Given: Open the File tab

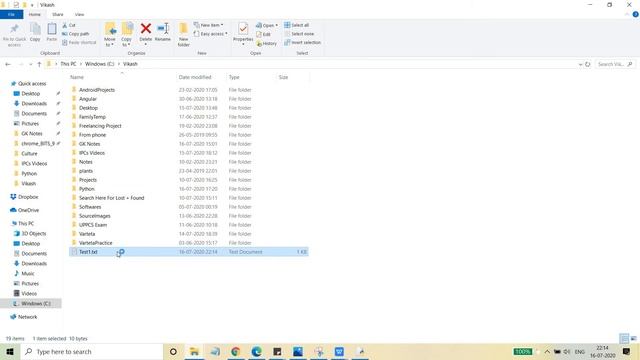Looking at the screenshot, I should (x=11, y=14).
